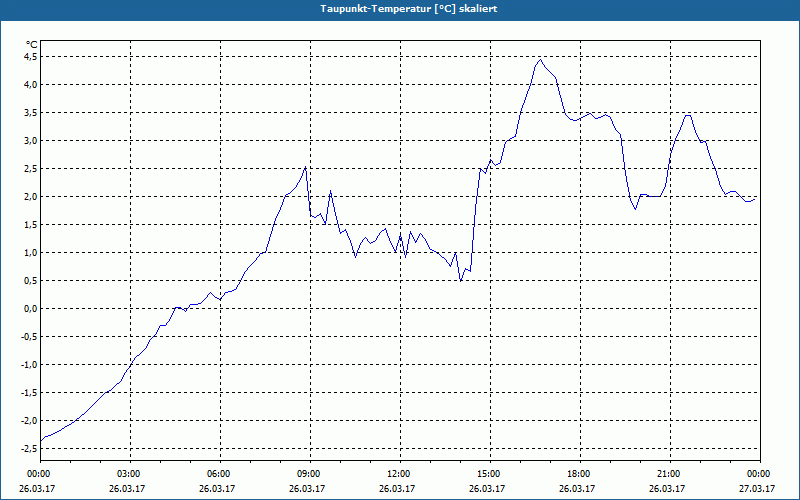Select the -2,5 y-axis label
Image resolution: width=800 pixels, height=500 pixels.
[x=29, y=449]
